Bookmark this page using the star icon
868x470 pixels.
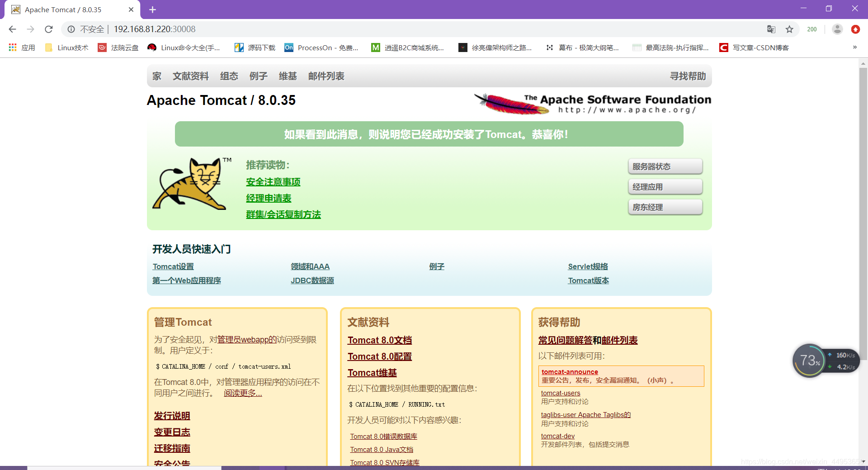789,29
